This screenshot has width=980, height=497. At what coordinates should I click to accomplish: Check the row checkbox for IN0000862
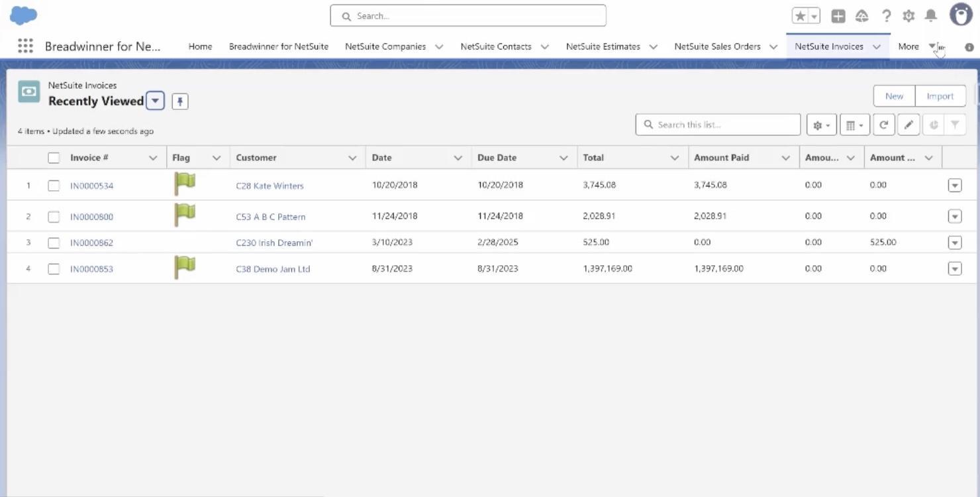pos(54,243)
